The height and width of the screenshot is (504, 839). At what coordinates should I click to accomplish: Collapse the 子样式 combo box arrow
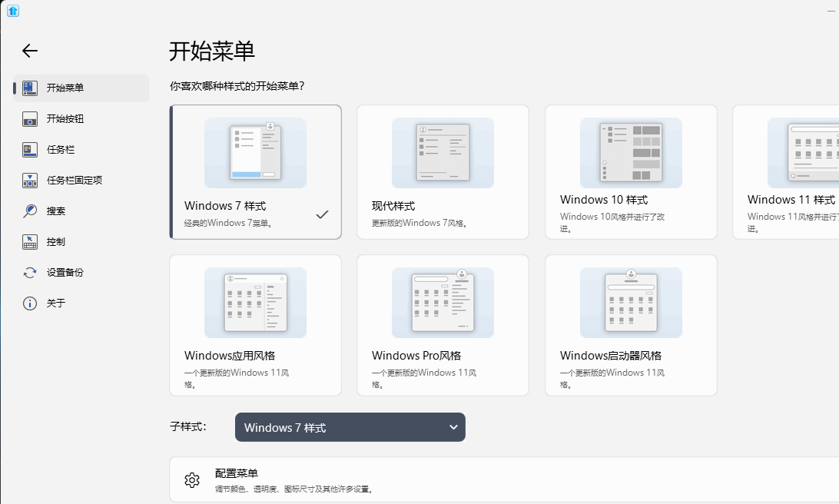click(x=453, y=427)
